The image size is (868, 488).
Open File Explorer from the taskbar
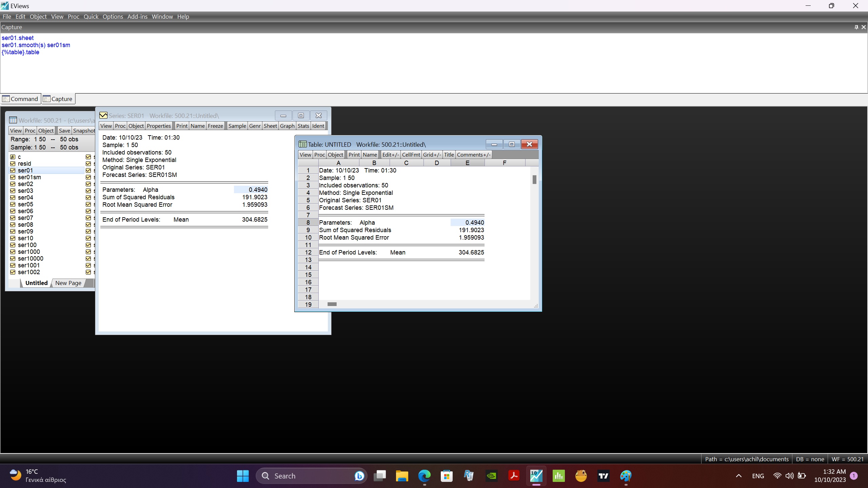coord(402,476)
